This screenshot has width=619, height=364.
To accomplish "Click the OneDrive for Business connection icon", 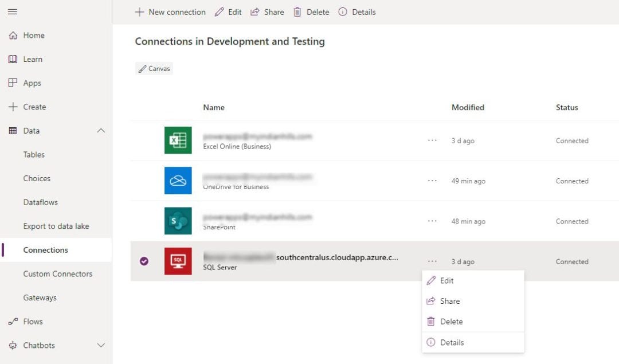I will click(178, 181).
